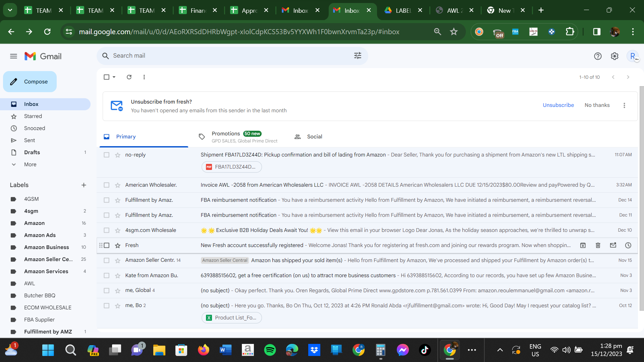The image size is (644, 362).
Task: Click the mail list vertical scrollbar
Action: pos(642,198)
